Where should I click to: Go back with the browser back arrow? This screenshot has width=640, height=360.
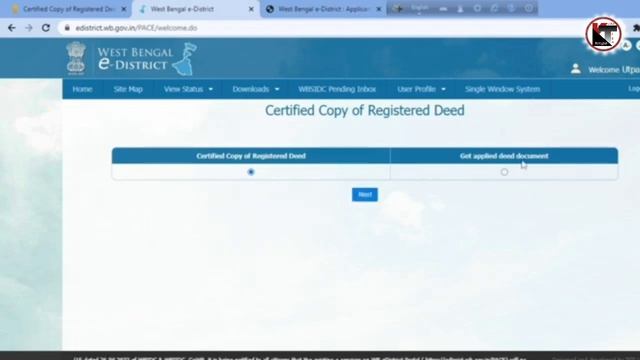tap(11, 28)
